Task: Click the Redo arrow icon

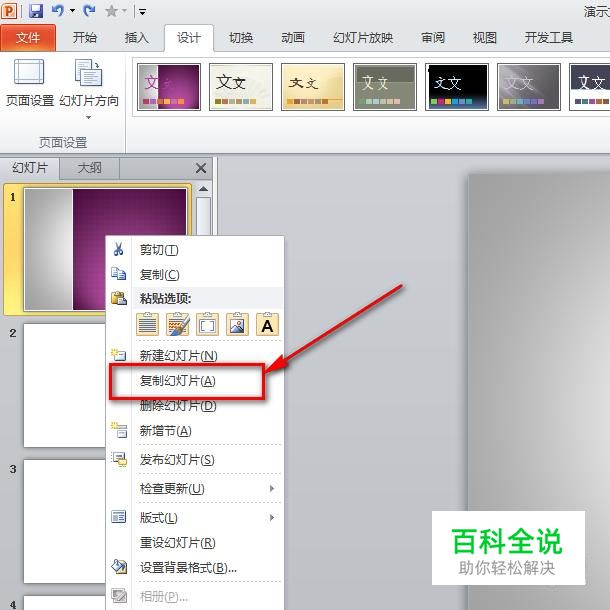Action: (x=89, y=11)
